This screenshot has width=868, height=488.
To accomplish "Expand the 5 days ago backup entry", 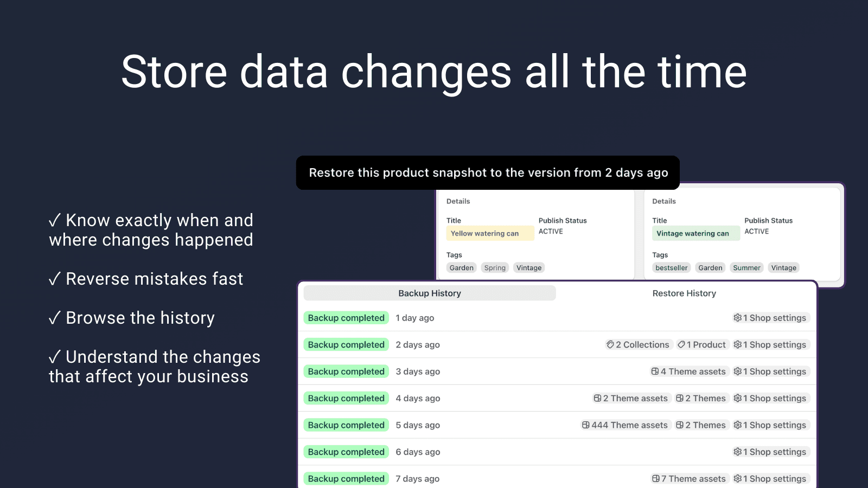I will point(418,425).
